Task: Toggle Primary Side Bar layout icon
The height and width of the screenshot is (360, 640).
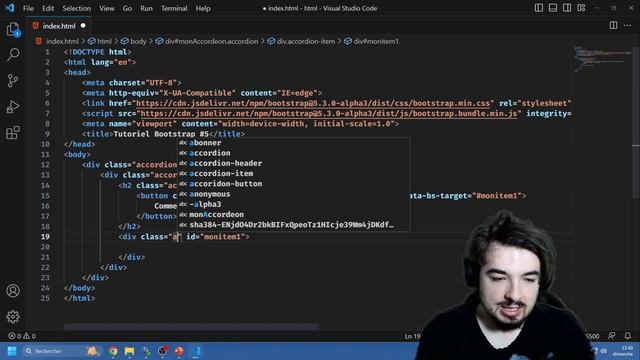Action: (x=539, y=8)
